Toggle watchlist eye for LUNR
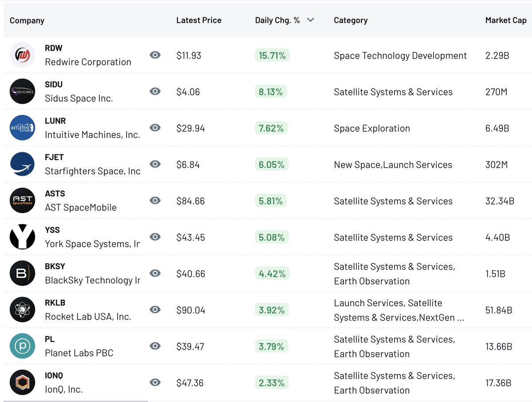 click(155, 128)
